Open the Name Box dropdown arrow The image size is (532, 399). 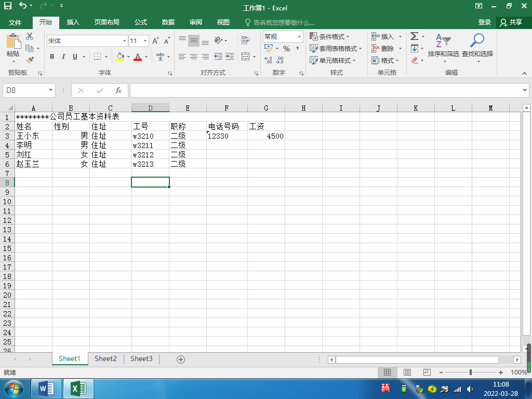(50, 90)
